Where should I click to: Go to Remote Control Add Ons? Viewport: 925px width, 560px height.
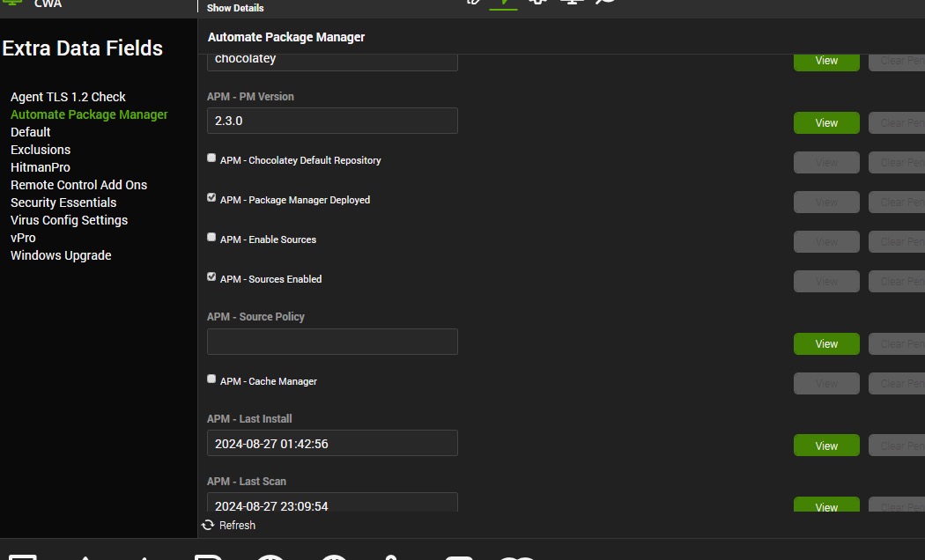78,185
